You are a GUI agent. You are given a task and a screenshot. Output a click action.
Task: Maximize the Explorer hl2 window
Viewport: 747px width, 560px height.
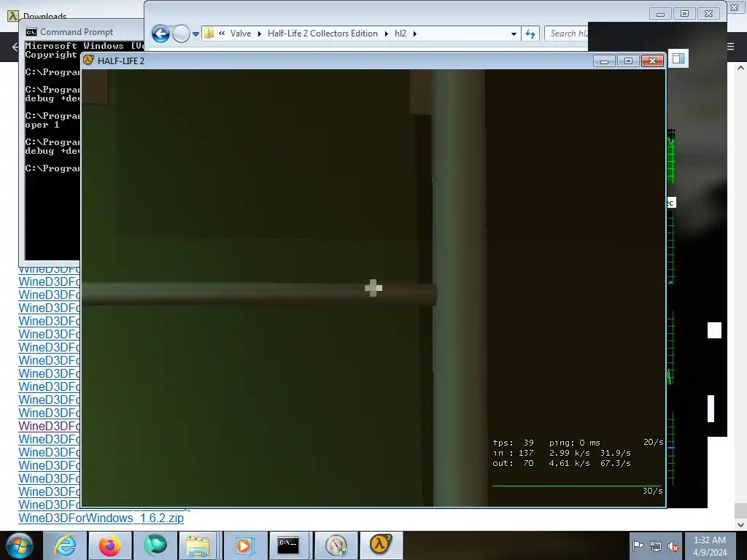point(684,14)
